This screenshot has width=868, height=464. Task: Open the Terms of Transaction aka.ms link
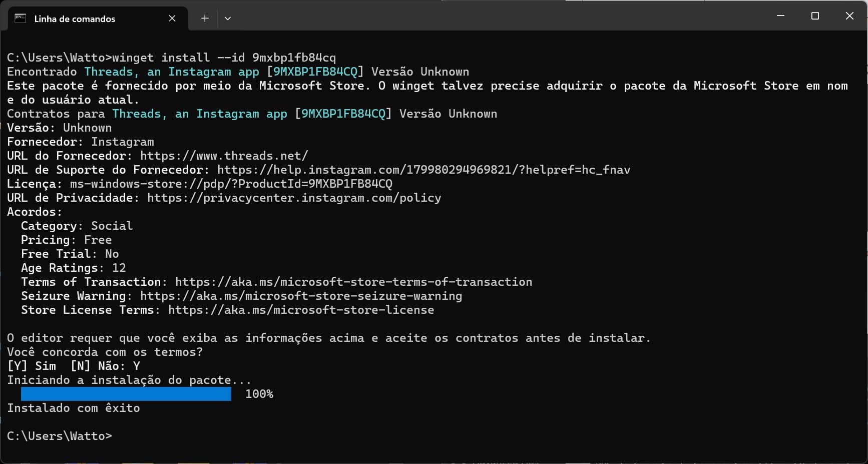tap(353, 282)
